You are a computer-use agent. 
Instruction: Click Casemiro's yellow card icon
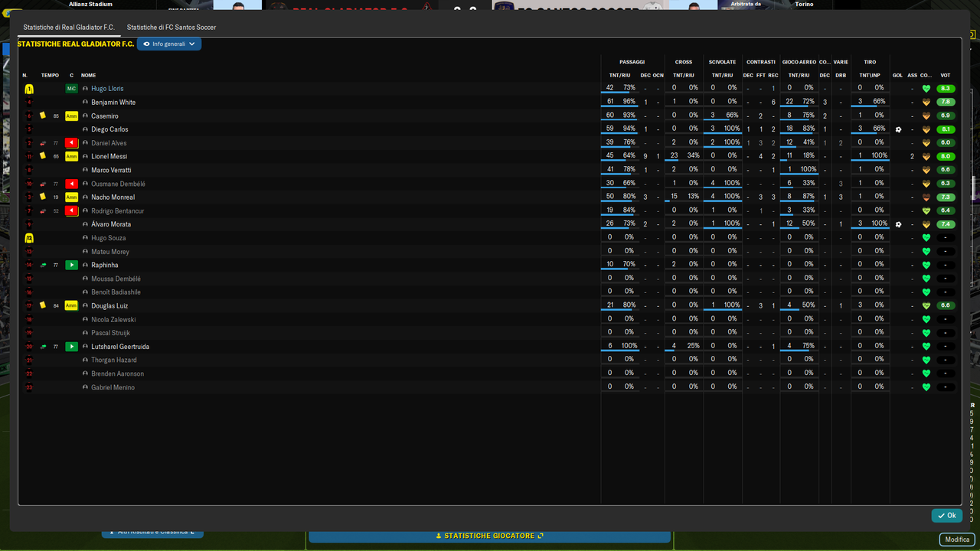pyautogui.click(x=43, y=116)
